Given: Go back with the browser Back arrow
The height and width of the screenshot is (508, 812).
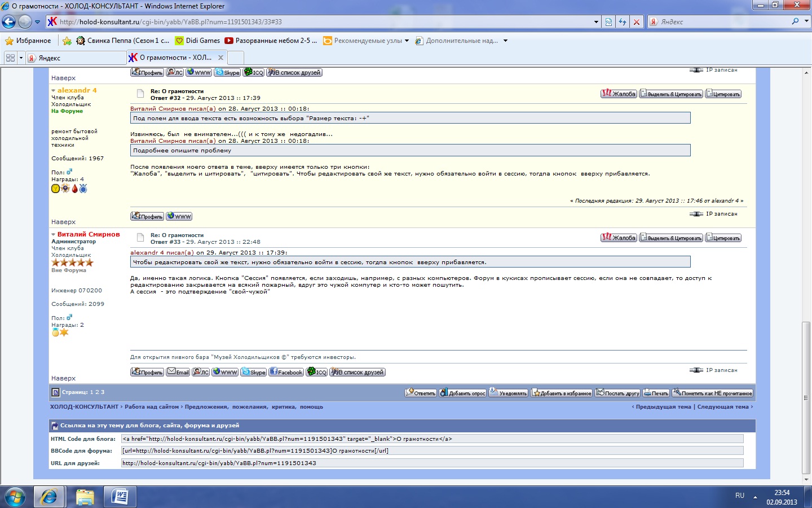Looking at the screenshot, I should (x=9, y=22).
